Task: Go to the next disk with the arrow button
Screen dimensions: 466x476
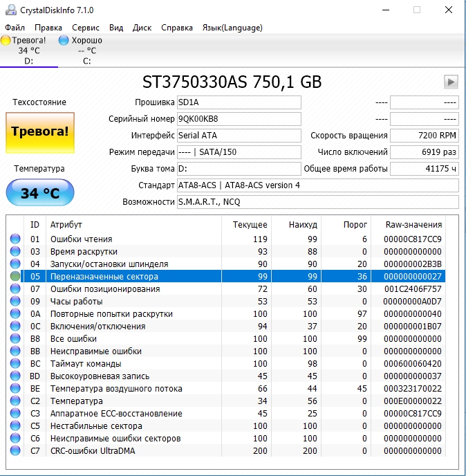Action: tap(451, 82)
